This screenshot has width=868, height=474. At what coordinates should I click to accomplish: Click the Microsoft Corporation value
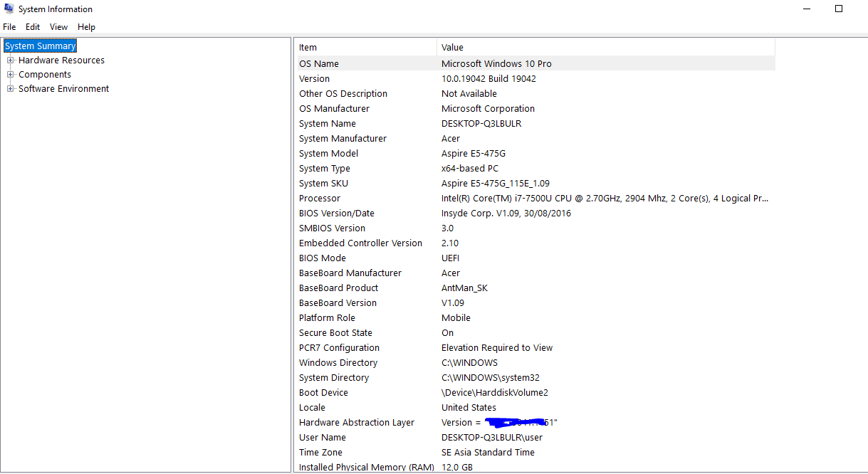(x=488, y=109)
